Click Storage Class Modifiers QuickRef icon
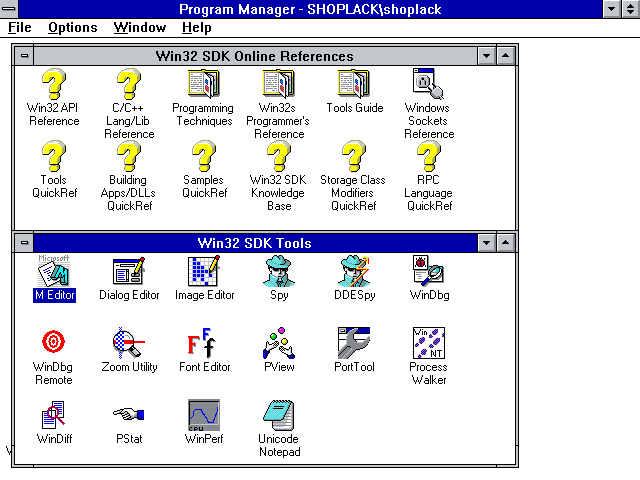The width and height of the screenshot is (640, 480). (x=354, y=156)
